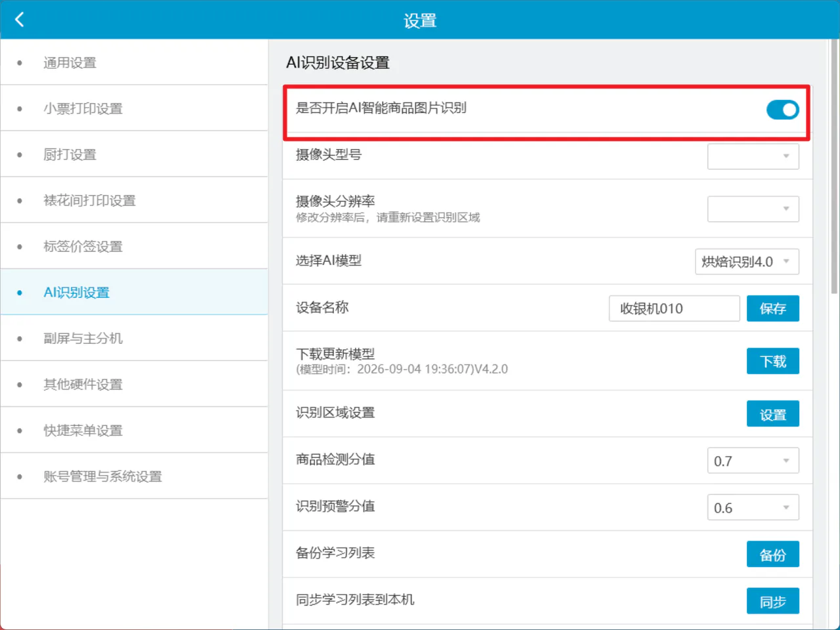
Task: Open 副屏与主分机 in the sidebar
Action: tap(134, 338)
